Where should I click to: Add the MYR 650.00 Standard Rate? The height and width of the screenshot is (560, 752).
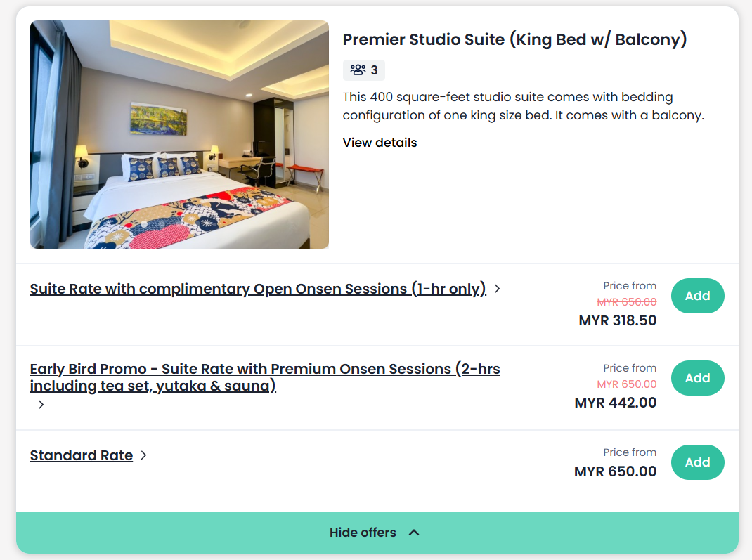(697, 462)
